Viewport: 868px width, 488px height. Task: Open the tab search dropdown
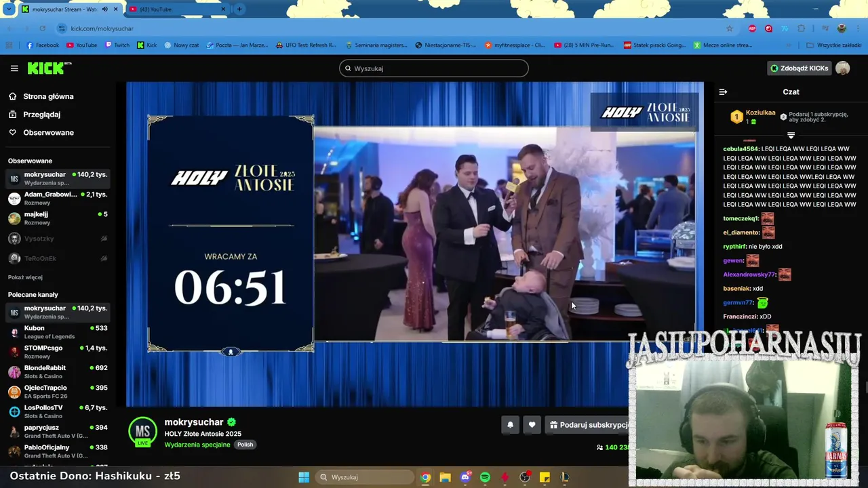tap(8, 9)
